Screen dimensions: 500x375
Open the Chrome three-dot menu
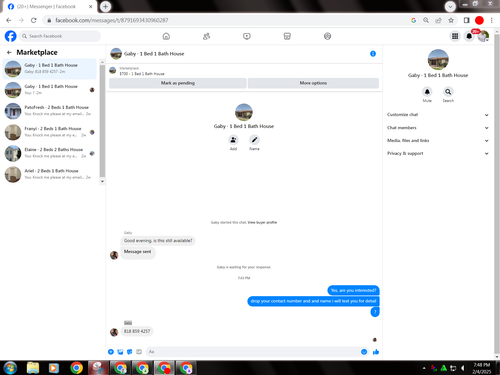click(492, 20)
